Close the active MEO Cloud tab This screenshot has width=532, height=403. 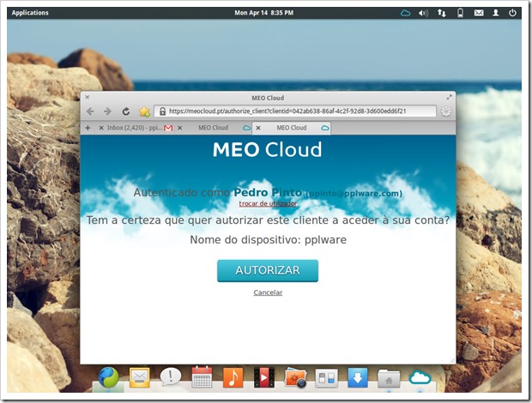(258, 128)
